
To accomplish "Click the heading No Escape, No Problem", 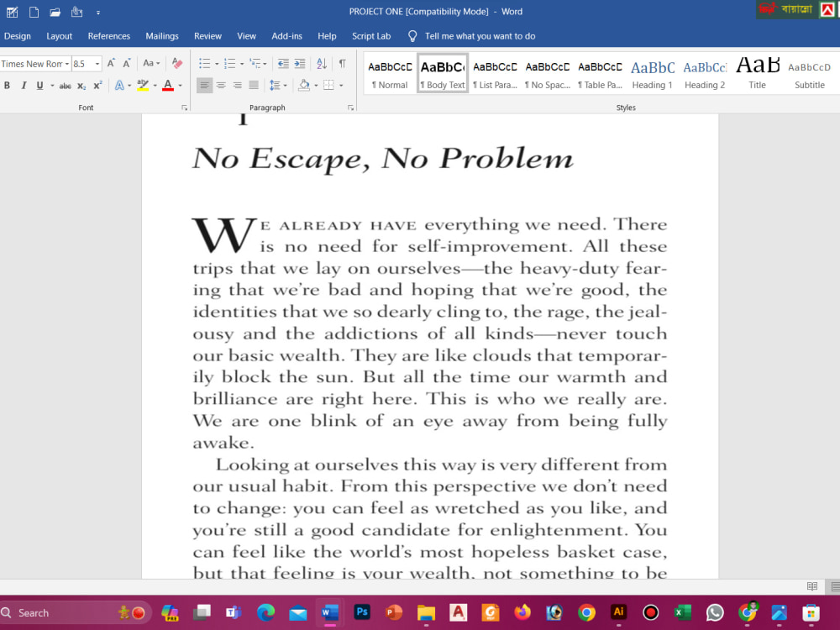I will pos(383,159).
